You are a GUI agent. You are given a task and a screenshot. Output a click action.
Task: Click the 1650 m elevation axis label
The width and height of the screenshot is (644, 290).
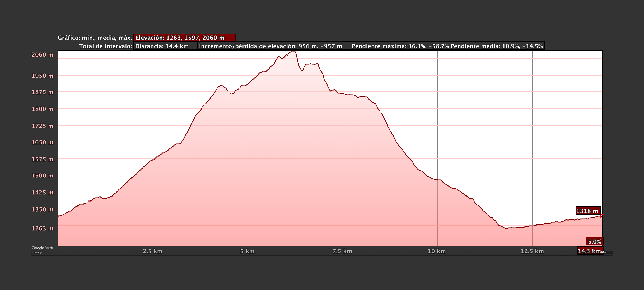point(43,142)
